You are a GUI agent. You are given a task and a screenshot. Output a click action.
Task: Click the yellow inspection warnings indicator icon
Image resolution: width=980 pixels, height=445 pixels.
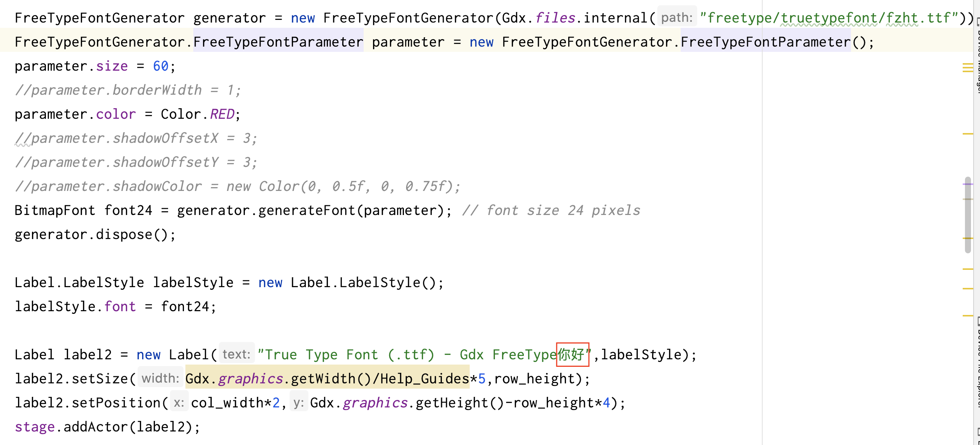click(968, 68)
